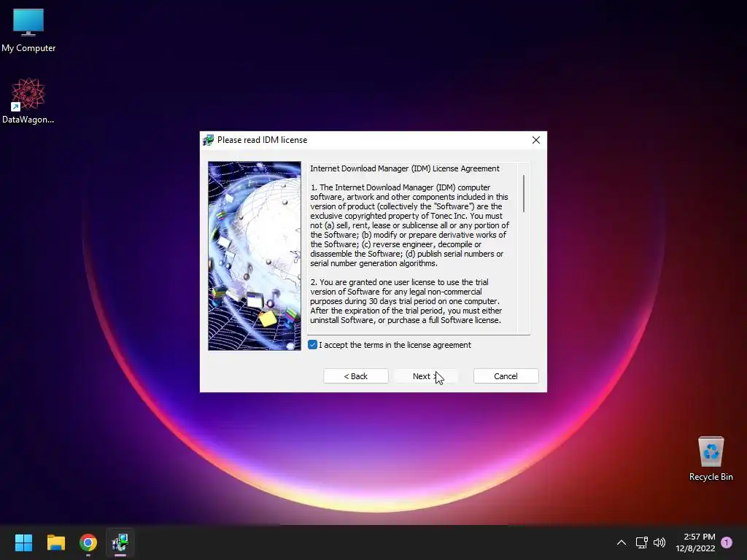Image resolution: width=747 pixels, height=560 pixels.
Task: Click the 'Please read IDM license' title text
Action: [262, 140]
